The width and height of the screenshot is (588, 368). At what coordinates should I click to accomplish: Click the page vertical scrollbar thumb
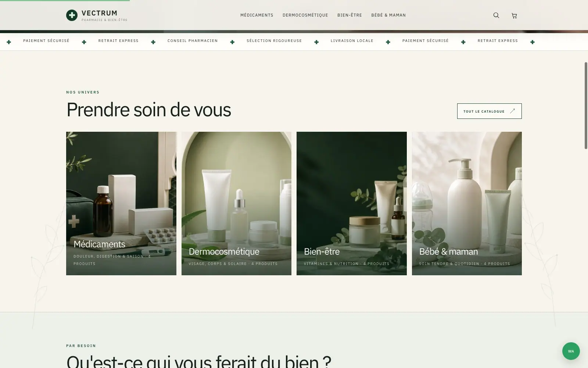point(586,106)
